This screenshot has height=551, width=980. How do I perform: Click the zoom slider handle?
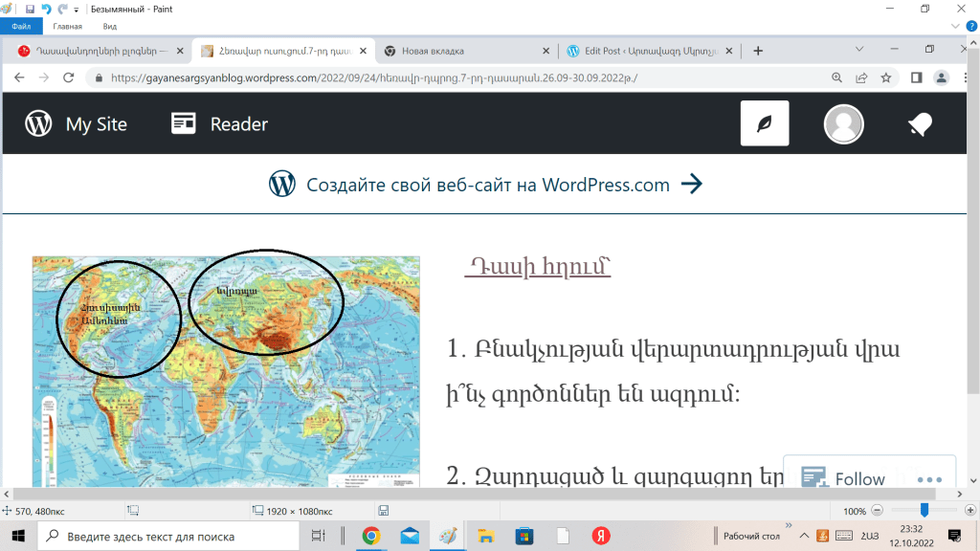coord(924,511)
